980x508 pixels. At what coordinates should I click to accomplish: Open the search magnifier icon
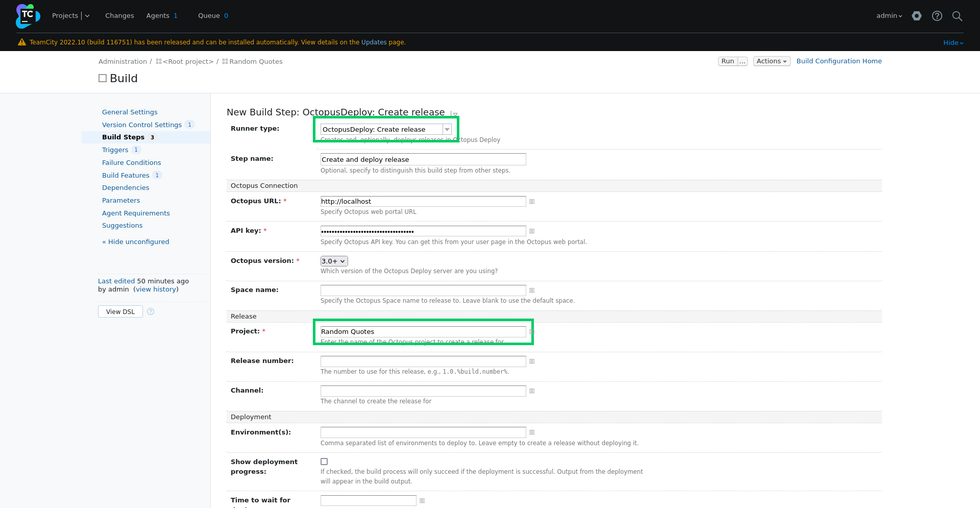(958, 16)
